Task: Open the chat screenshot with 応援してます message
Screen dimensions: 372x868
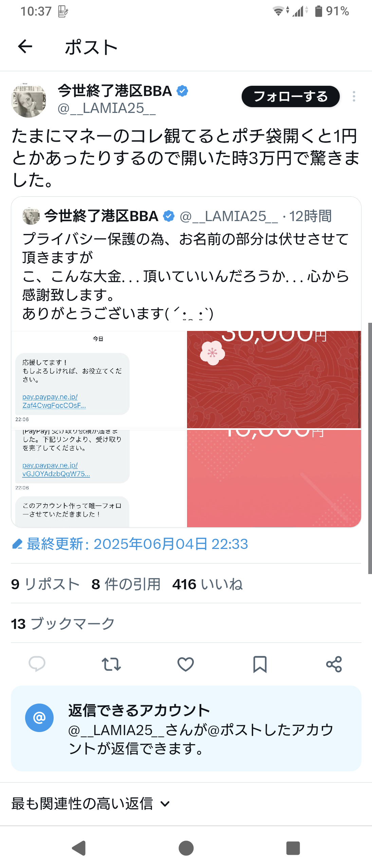Action: [98, 379]
